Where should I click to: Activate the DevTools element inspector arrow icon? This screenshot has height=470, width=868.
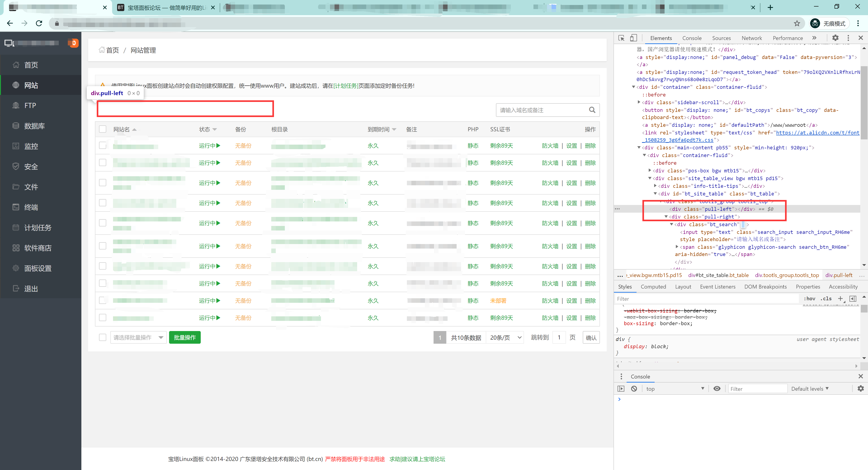click(x=621, y=38)
